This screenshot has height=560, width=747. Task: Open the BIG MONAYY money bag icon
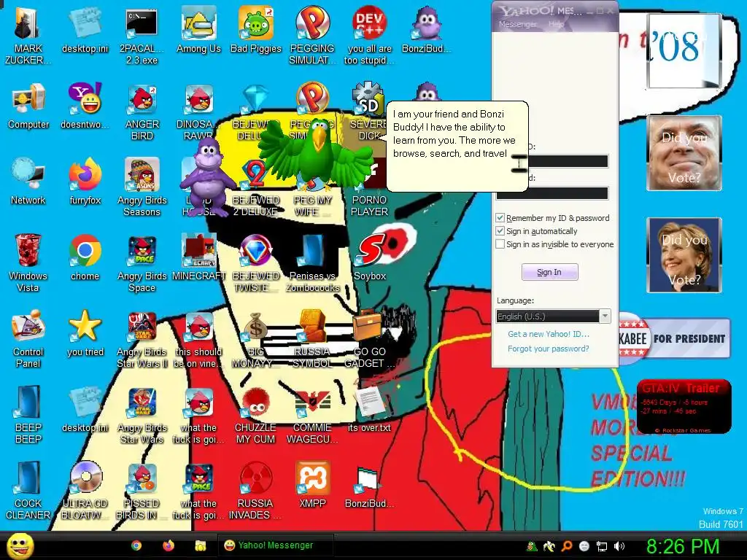pyautogui.click(x=256, y=338)
